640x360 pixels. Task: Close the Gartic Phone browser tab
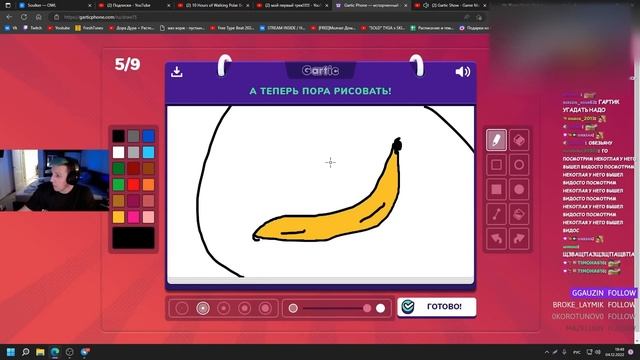(405, 5)
